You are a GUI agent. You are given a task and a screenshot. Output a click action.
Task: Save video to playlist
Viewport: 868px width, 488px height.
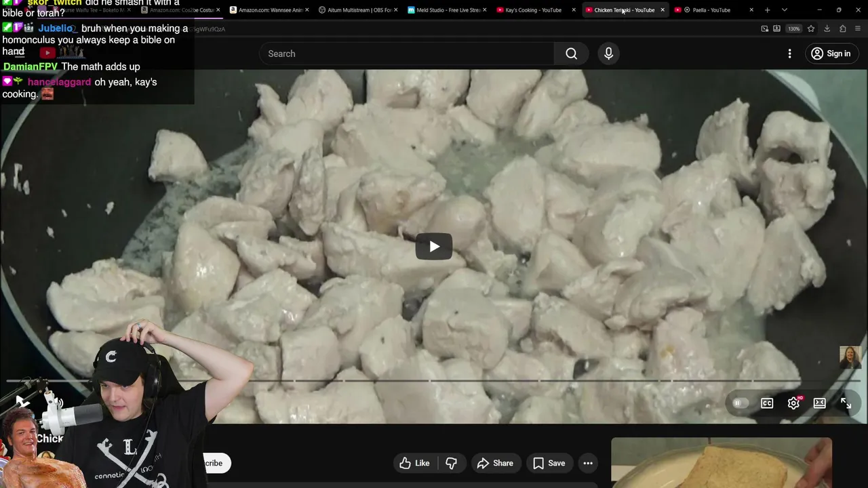coord(549,463)
